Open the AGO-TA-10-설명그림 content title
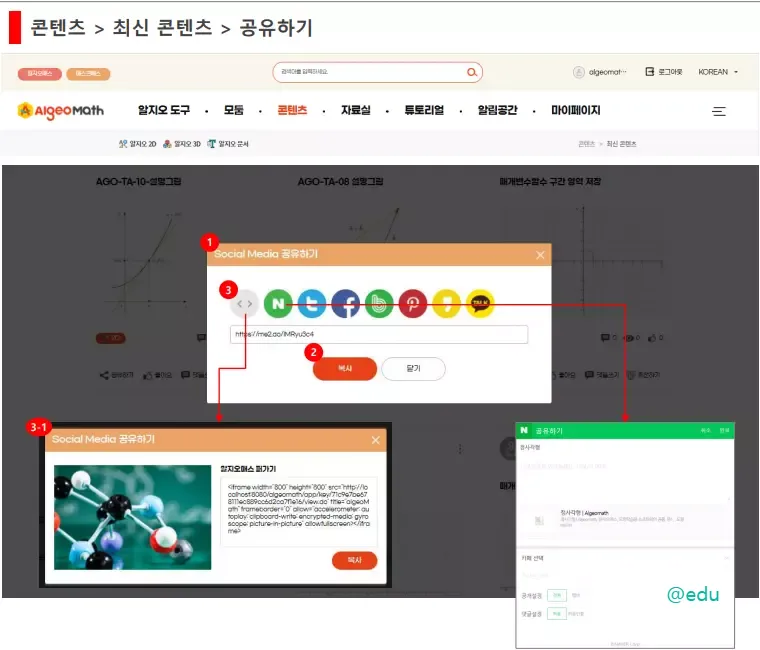 tap(139, 182)
